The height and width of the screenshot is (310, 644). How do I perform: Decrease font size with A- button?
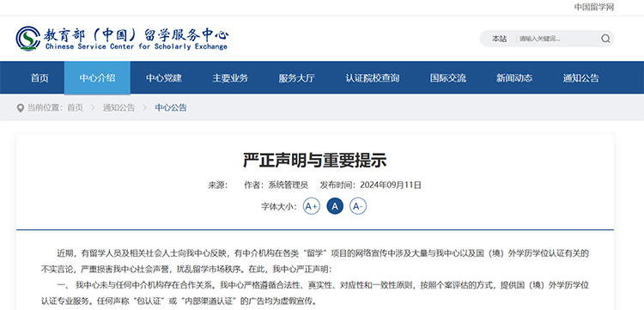(358, 206)
